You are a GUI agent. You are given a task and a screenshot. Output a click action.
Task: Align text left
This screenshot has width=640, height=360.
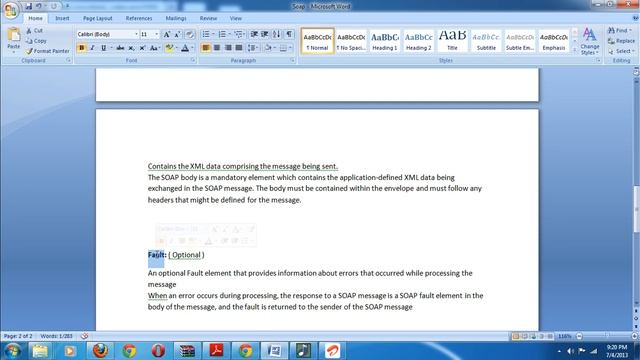click(x=206, y=48)
